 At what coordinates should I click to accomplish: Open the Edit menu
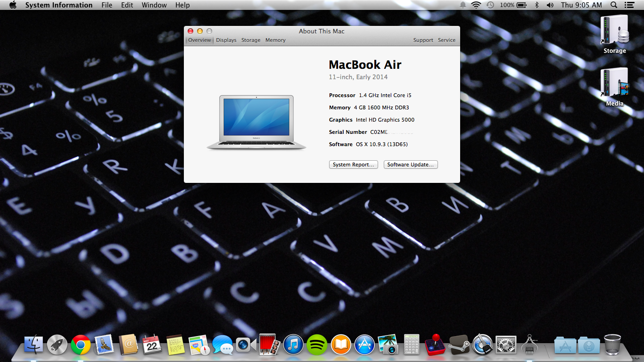tap(127, 5)
